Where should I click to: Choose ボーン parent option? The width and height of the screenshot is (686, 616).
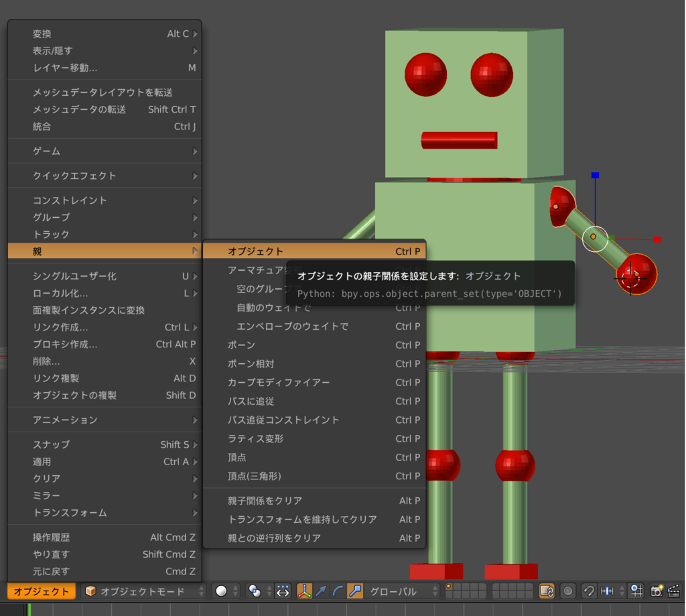pyautogui.click(x=314, y=345)
